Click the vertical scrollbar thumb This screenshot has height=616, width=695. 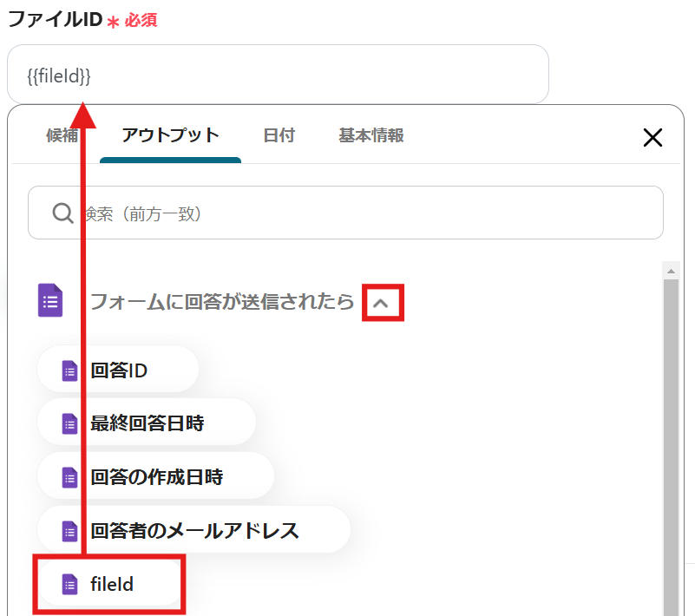pos(671,447)
